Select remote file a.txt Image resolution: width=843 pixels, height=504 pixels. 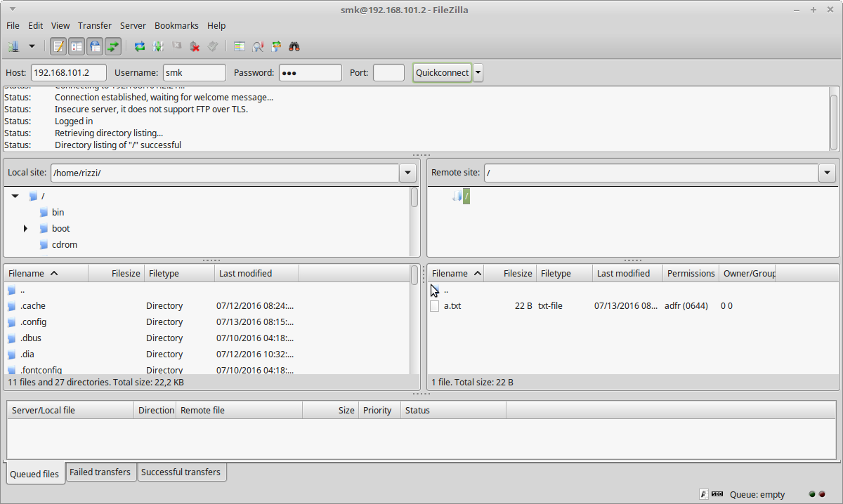coord(452,306)
